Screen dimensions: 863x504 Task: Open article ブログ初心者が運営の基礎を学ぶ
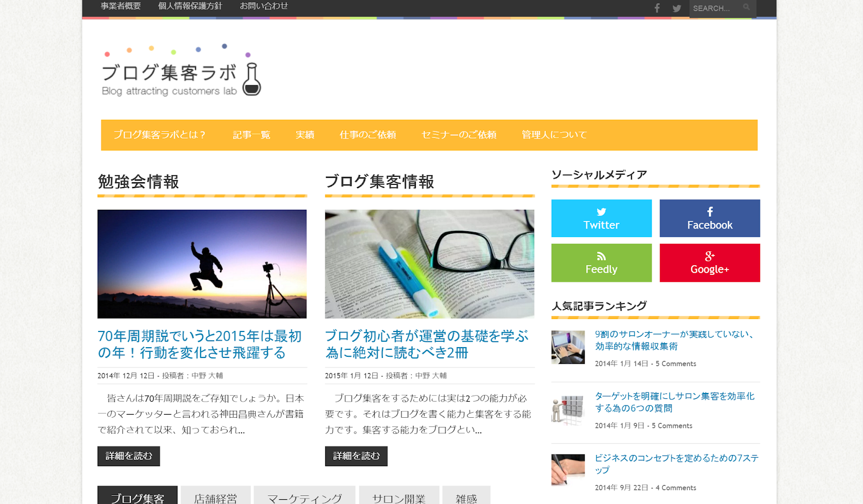pyautogui.click(x=427, y=344)
